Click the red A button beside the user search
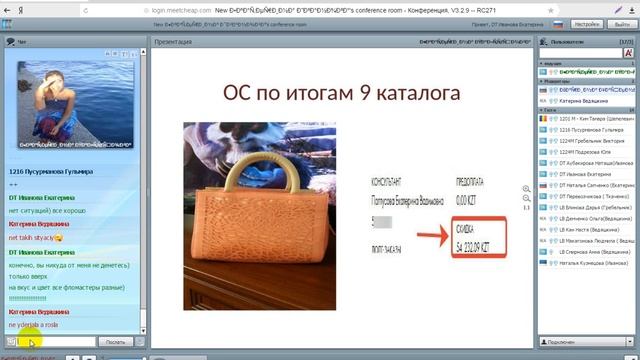The width and height of the screenshot is (640, 360). 628,53
